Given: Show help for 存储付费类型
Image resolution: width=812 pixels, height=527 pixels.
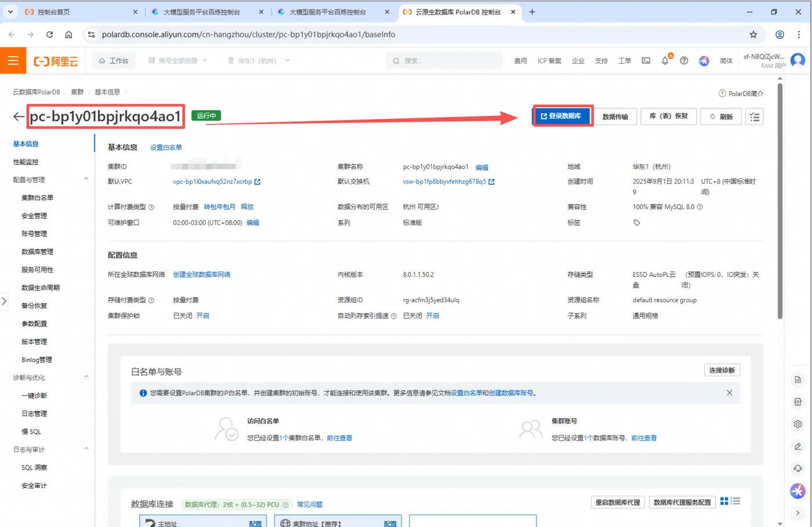Looking at the screenshot, I should 151,300.
